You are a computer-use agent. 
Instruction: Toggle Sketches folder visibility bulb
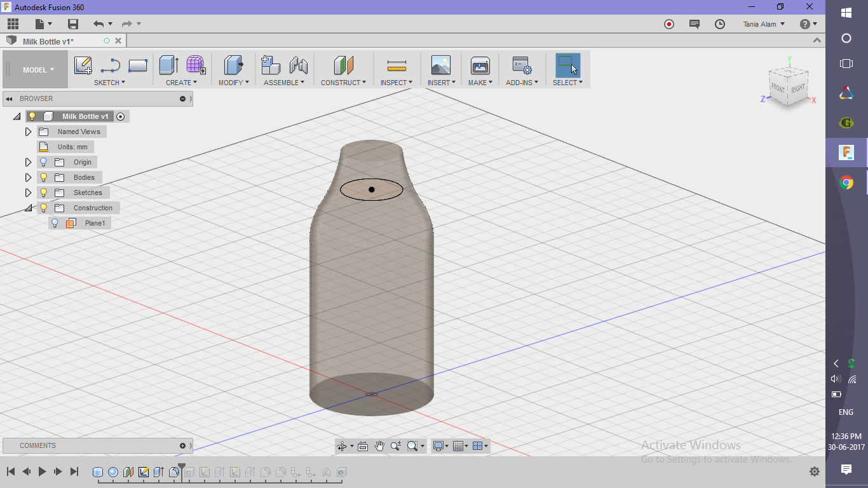point(44,193)
